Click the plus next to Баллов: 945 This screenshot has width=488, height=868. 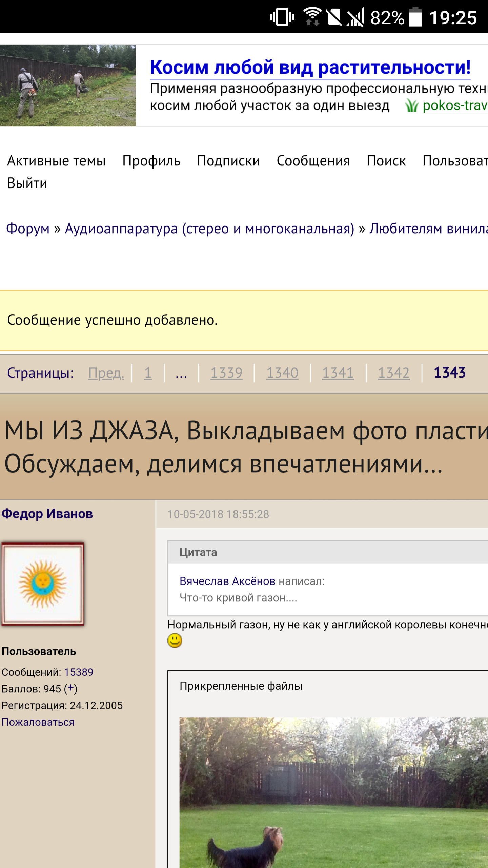71,688
